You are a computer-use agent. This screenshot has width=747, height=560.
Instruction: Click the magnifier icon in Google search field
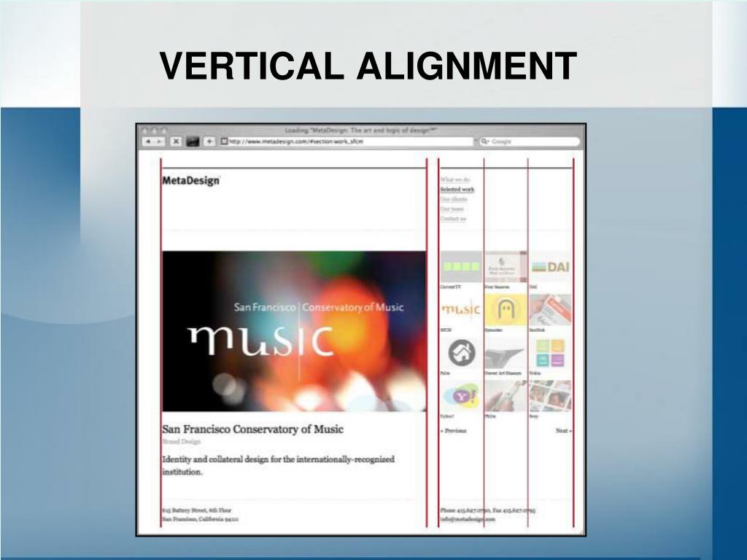(x=485, y=141)
